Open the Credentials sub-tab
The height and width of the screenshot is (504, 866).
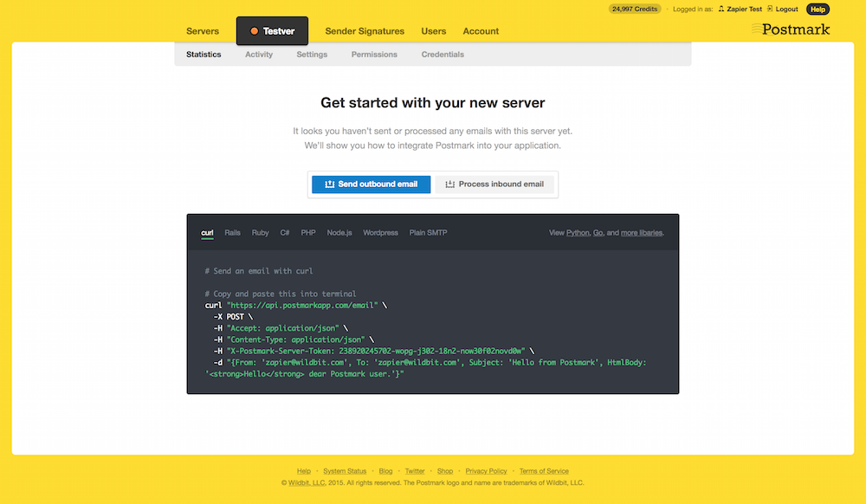pyautogui.click(x=443, y=55)
